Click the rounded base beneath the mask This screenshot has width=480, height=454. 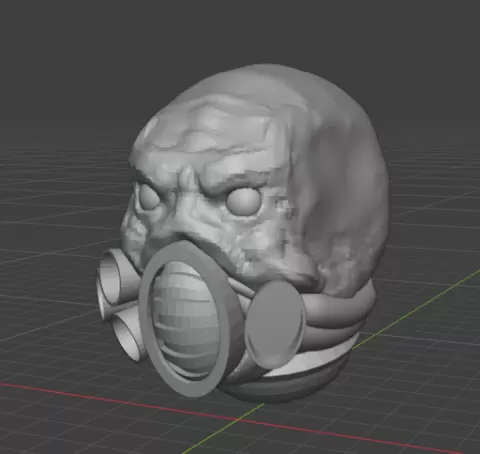click(287, 387)
